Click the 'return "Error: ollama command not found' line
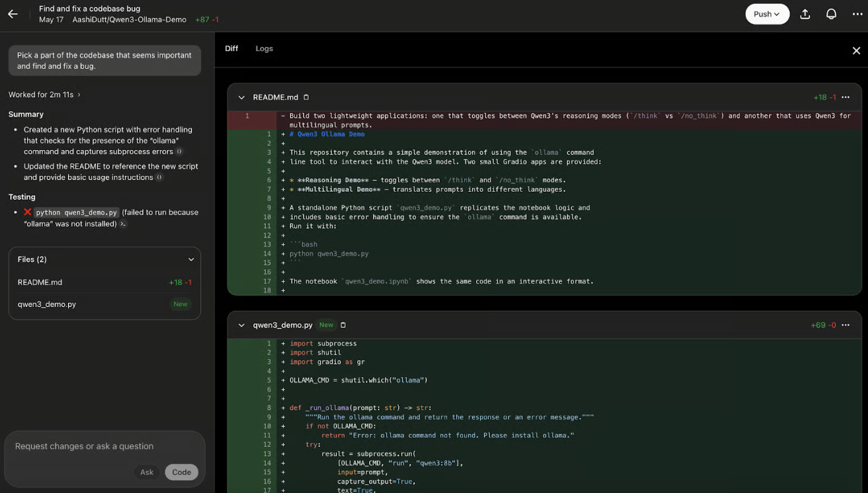This screenshot has height=493, width=868. pos(448,436)
